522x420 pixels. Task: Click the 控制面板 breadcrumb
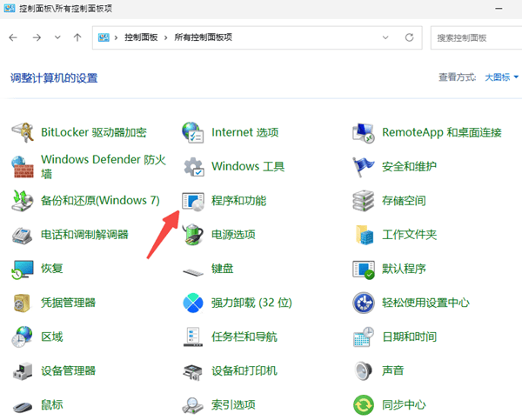141,37
